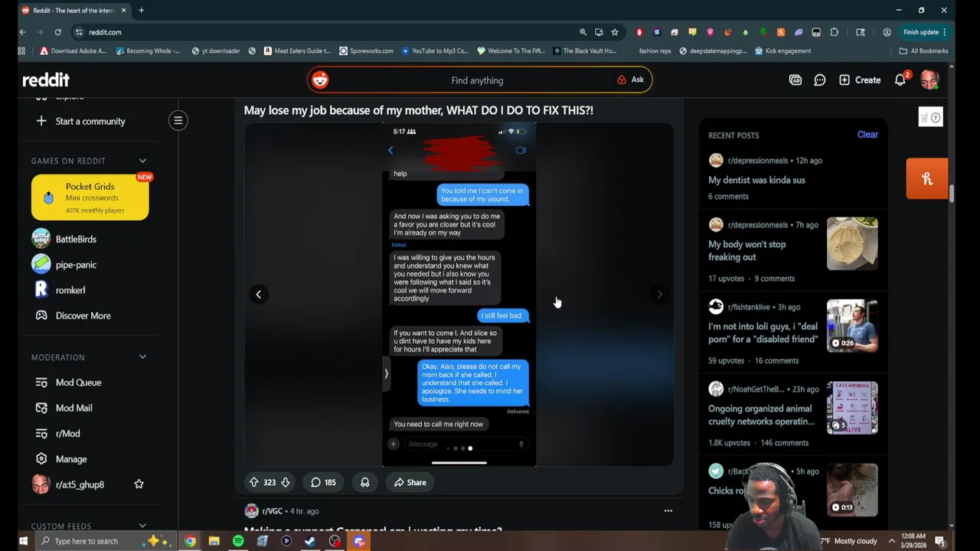Screen dimensions: 980x551
Task: Open 'My body won't stop freaking out' post
Action: click(746, 251)
